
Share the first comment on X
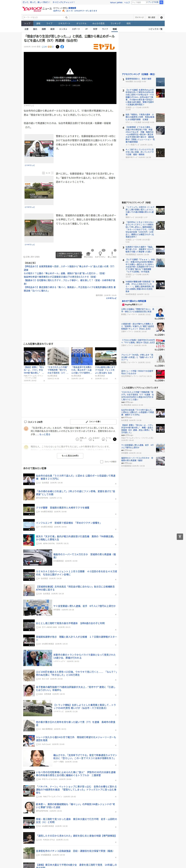(x=114, y=439)
